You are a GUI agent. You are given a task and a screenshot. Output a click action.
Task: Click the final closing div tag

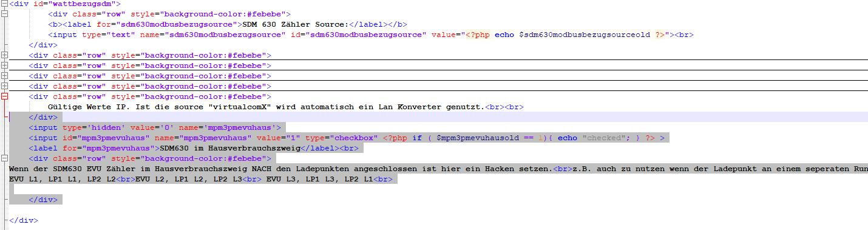click(24, 220)
